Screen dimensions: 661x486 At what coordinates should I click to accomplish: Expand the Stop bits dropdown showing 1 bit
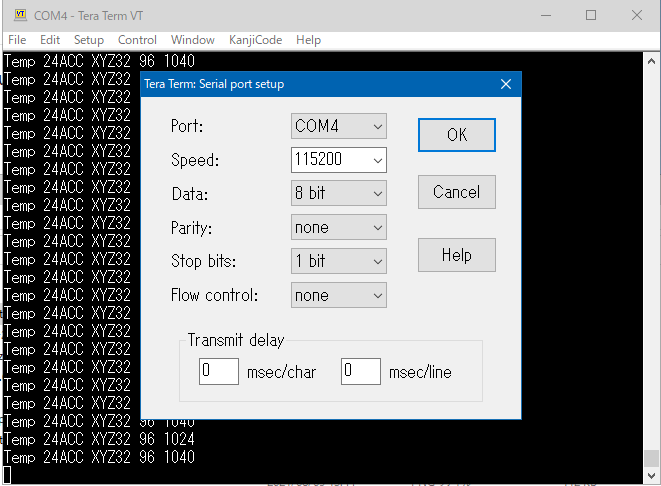point(339,261)
